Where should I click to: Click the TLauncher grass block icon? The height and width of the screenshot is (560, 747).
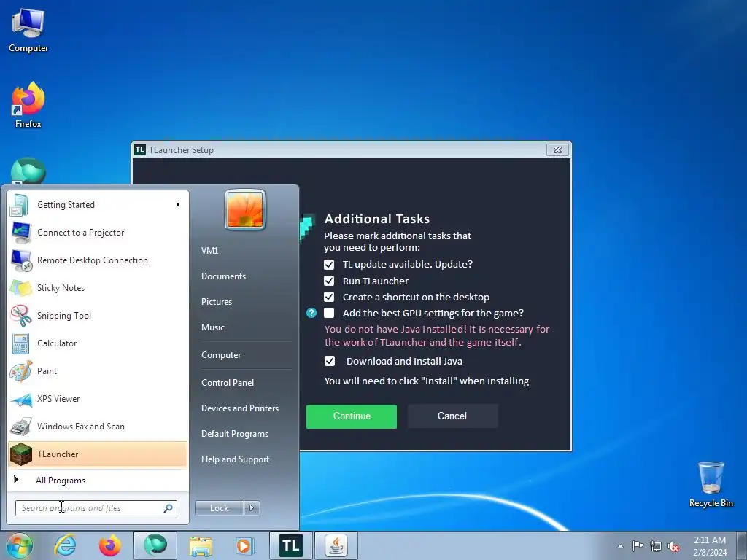(x=20, y=454)
